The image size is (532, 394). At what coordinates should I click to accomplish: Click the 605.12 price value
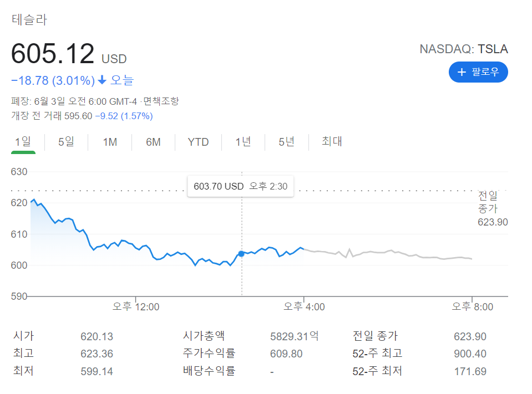pos(53,54)
